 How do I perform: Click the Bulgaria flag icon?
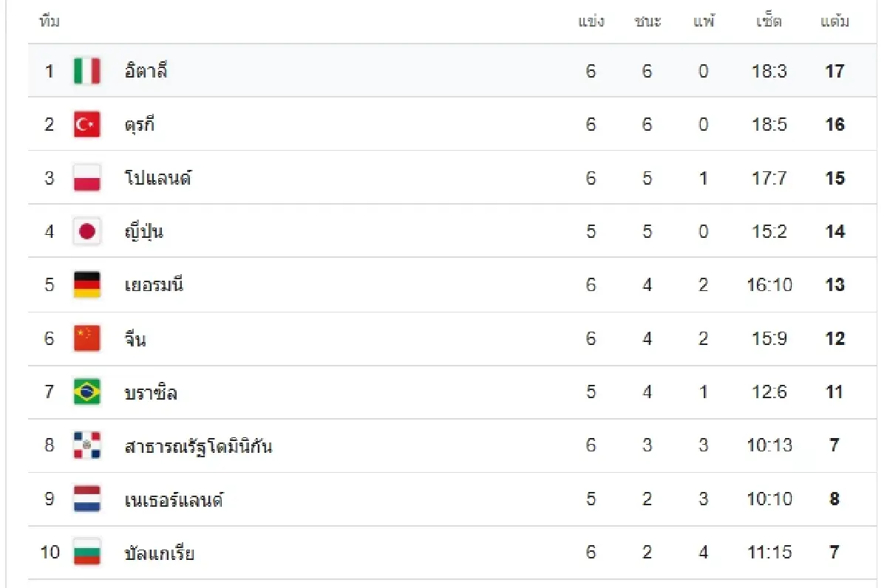(87, 553)
